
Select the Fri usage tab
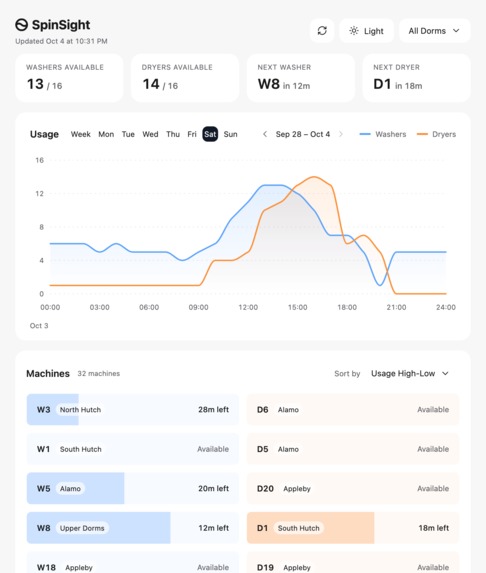point(192,134)
